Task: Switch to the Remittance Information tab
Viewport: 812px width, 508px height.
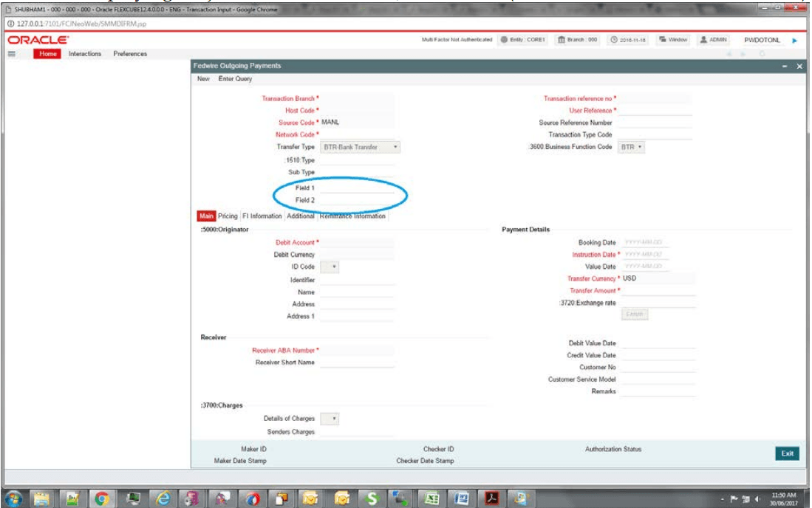Action: (x=352, y=216)
